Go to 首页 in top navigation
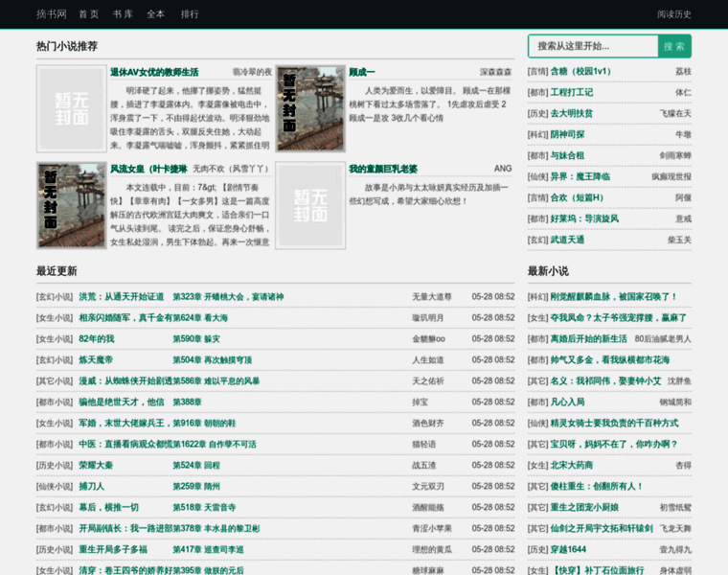The width and height of the screenshot is (728, 575). pos(89,14)
